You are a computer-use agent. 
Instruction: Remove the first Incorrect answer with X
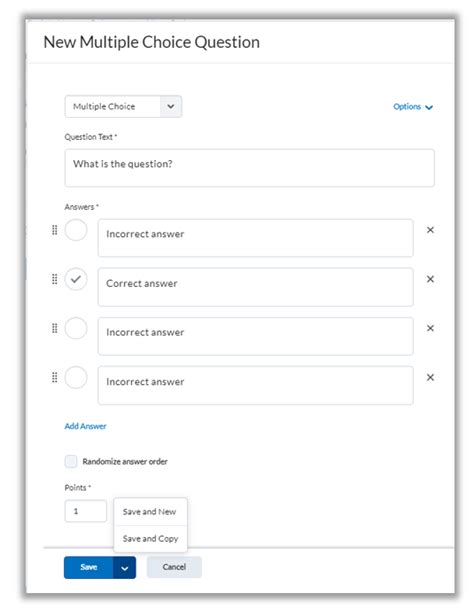(x=430, y=230)
